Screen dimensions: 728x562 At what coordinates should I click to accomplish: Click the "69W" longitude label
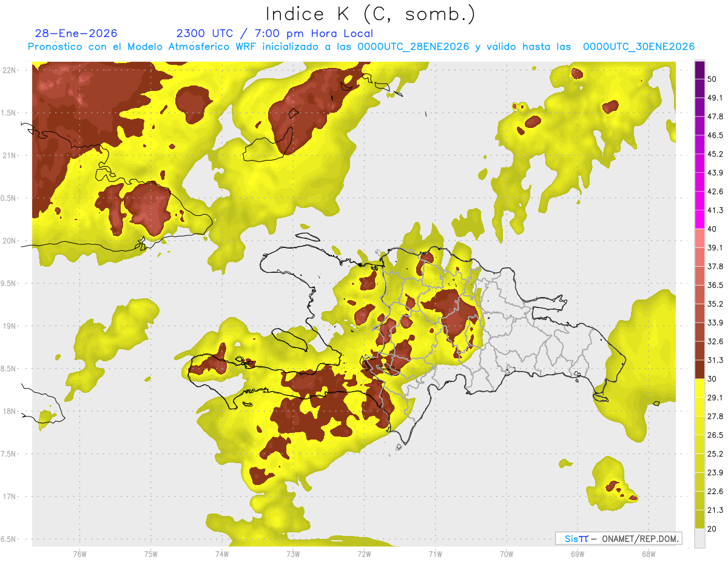(x=577, y=554)
